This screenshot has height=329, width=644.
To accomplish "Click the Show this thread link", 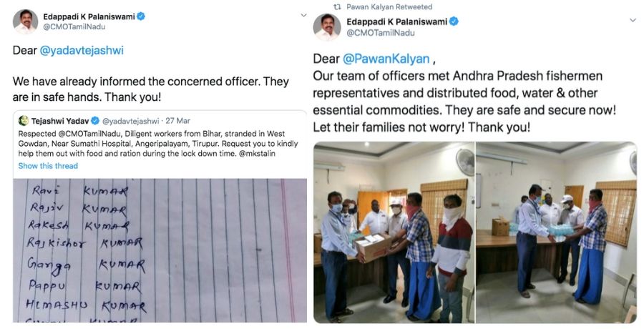I will point(48,166).
